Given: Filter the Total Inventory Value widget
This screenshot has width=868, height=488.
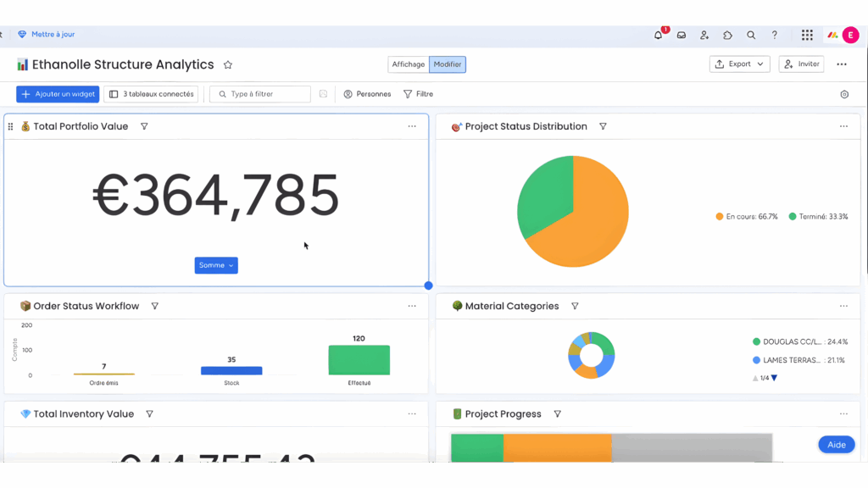Looking at the screenshot, I should [149, 413].
